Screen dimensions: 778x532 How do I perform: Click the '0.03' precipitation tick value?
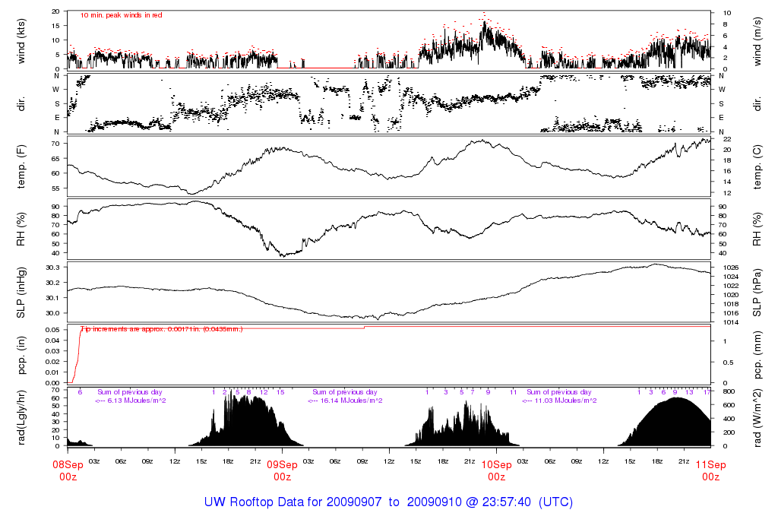click(x=52, y=351)
